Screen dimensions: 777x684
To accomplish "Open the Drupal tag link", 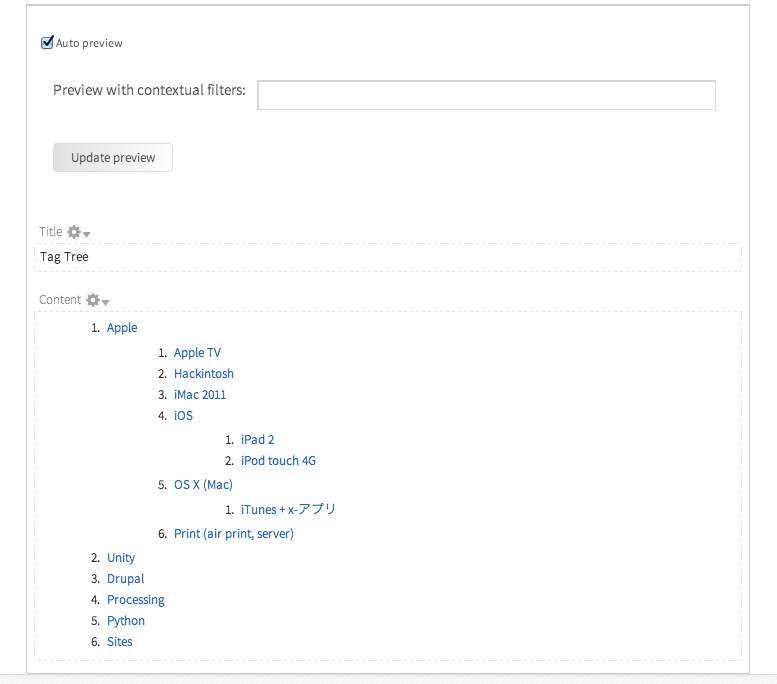I will click(x=125, y=579).
